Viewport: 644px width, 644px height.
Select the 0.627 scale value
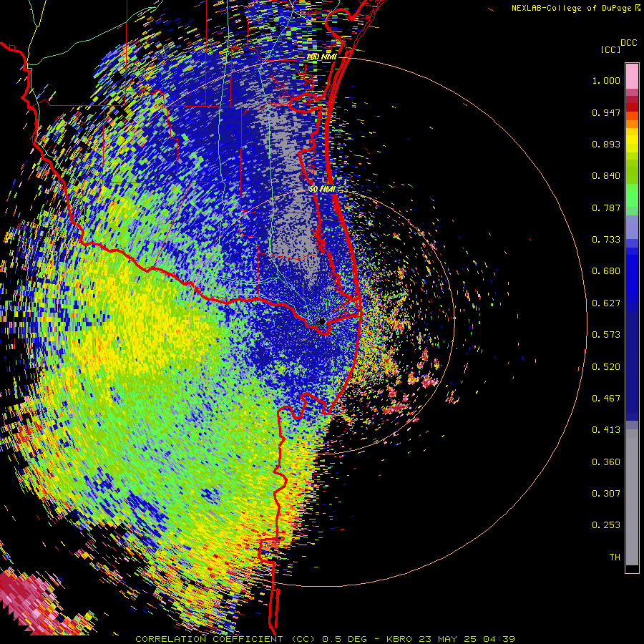[606, 303]
